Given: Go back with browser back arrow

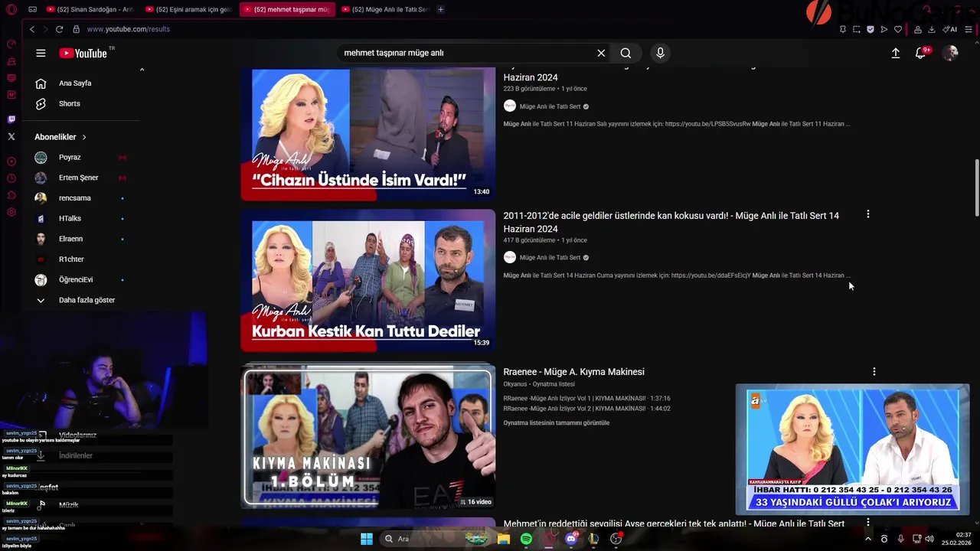Looking at the screenshot, I should tap(31, 29).
